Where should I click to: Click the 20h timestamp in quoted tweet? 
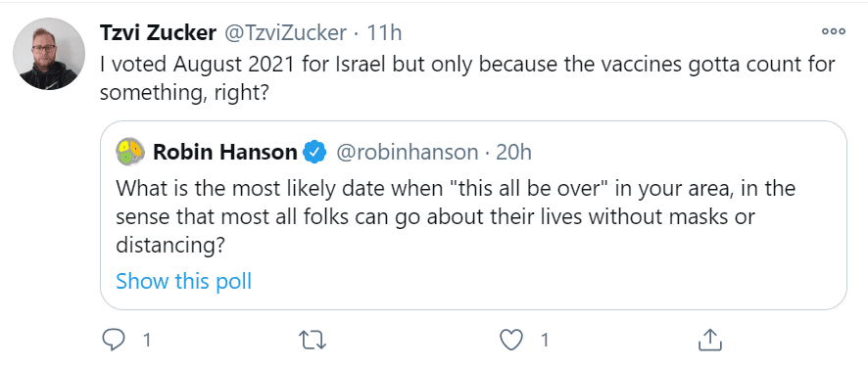click(x=513, y=152)
